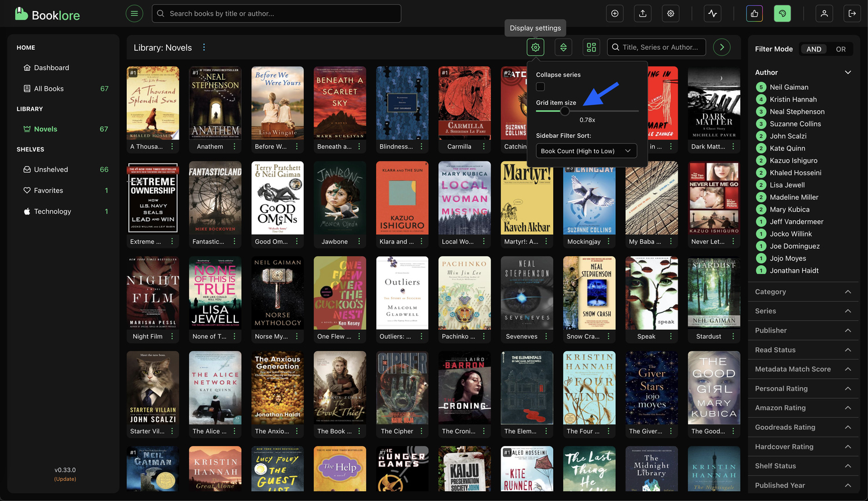
Task: Click the sort order icon
Action: 563,47
